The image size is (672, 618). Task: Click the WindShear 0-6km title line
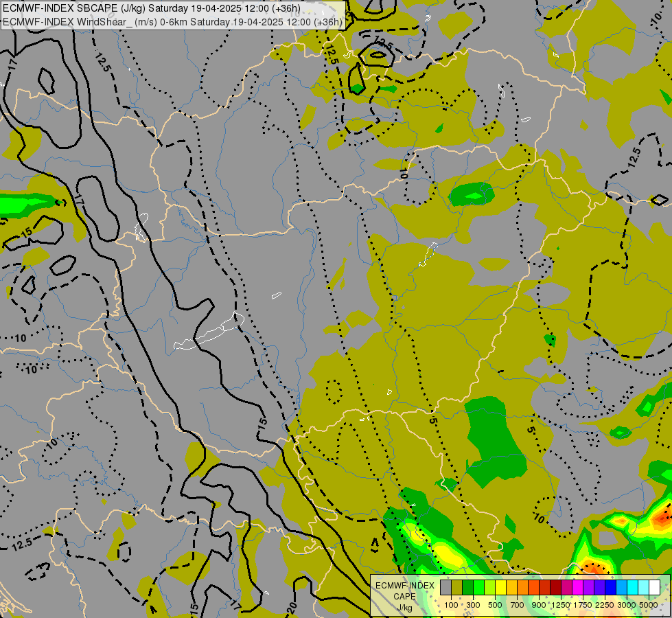coord(172,22)
